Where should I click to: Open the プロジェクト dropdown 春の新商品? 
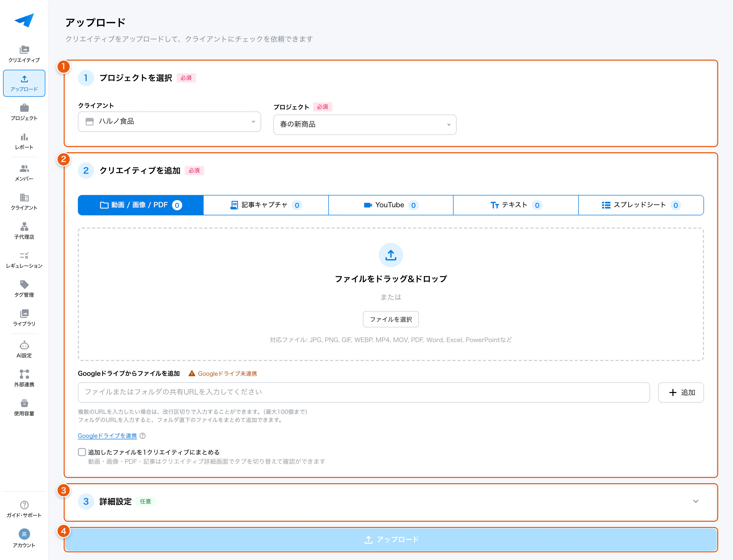pos(365,125)
